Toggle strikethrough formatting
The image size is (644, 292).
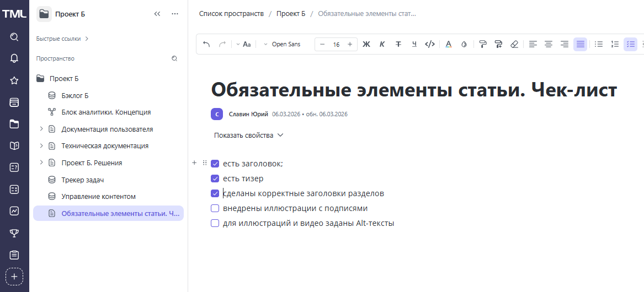pyautogui.click(x=398, y=44)
